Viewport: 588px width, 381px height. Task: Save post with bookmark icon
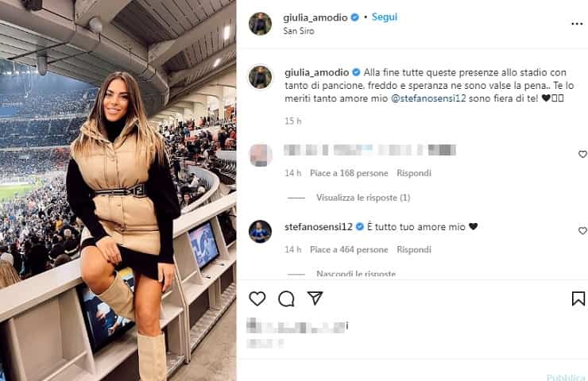(578, 298)
